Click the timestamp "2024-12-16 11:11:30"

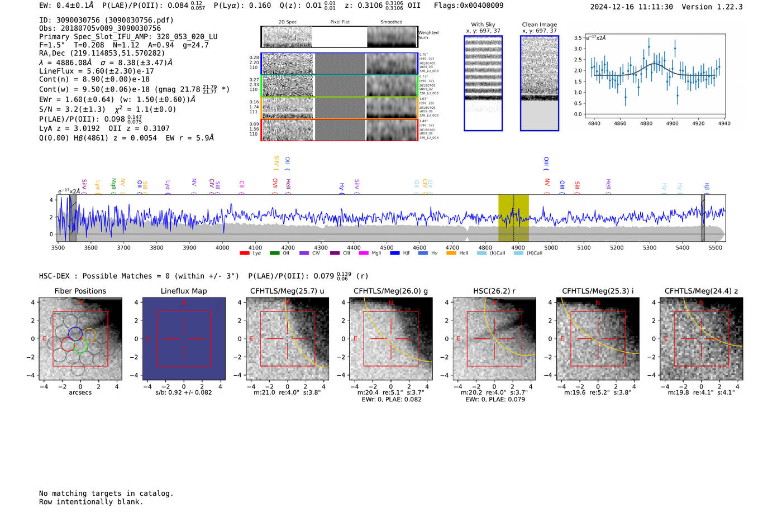[x=632, y=7]
